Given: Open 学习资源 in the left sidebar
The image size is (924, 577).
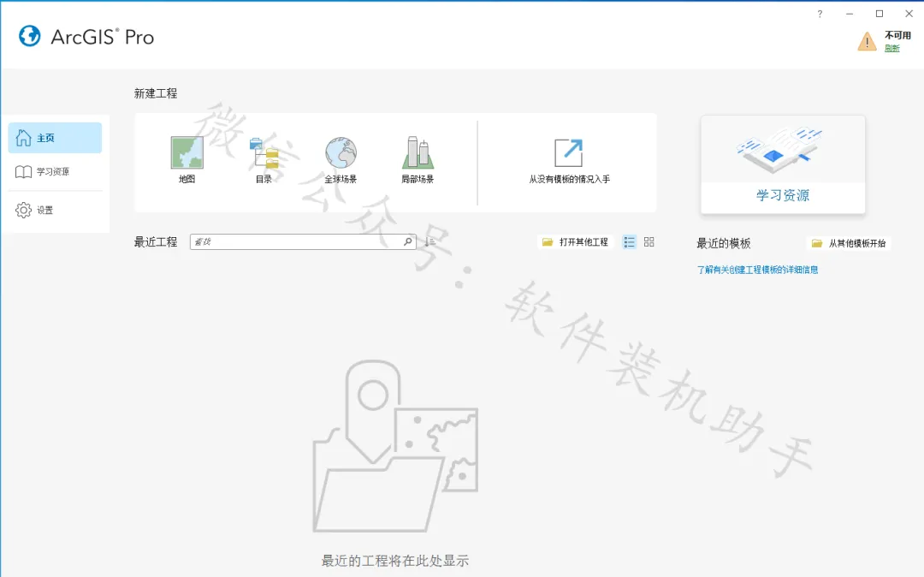Looking at the screenshot, I should tap(55, 171).
